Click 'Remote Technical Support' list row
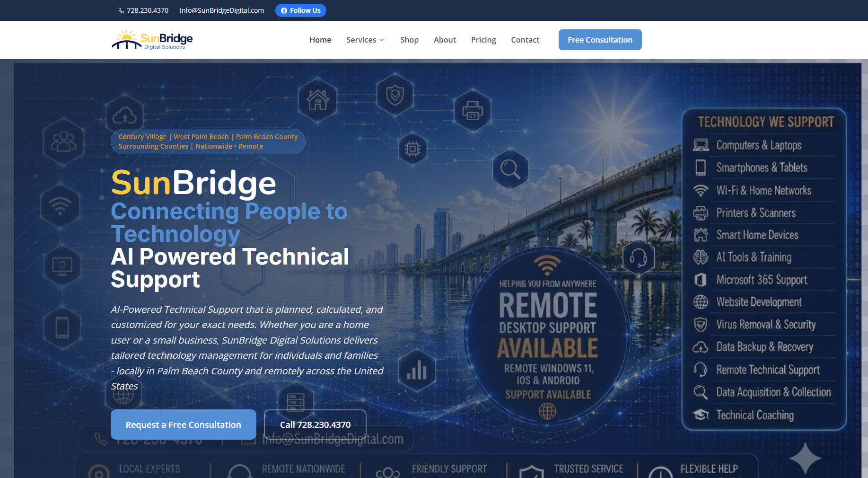The image size is (868, 478). (x=764, y=370)
